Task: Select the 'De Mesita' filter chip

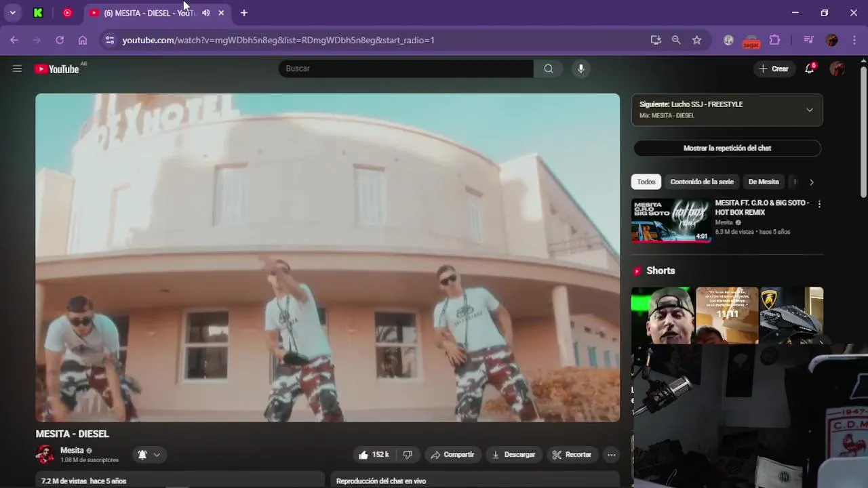Action: click(764, 182)
